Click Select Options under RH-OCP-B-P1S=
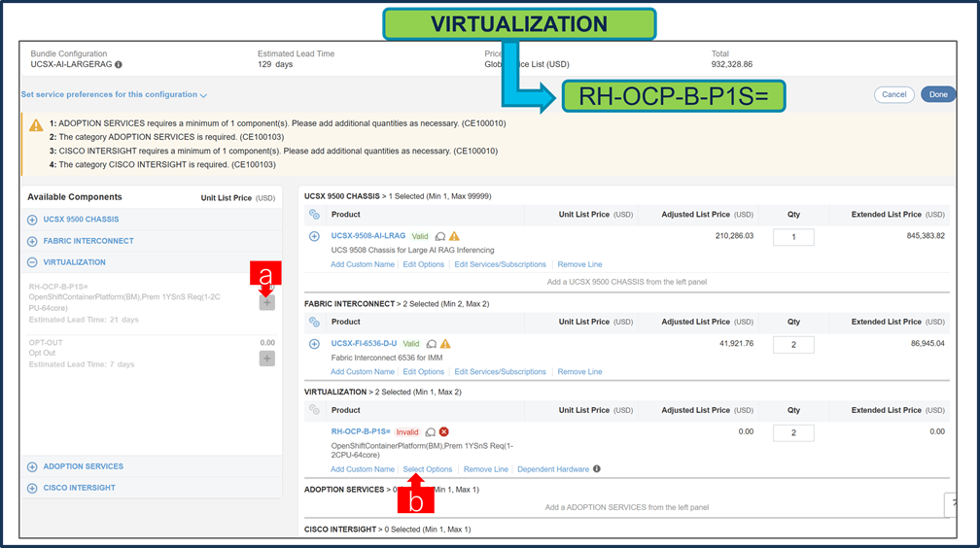 tap(428, 469)
